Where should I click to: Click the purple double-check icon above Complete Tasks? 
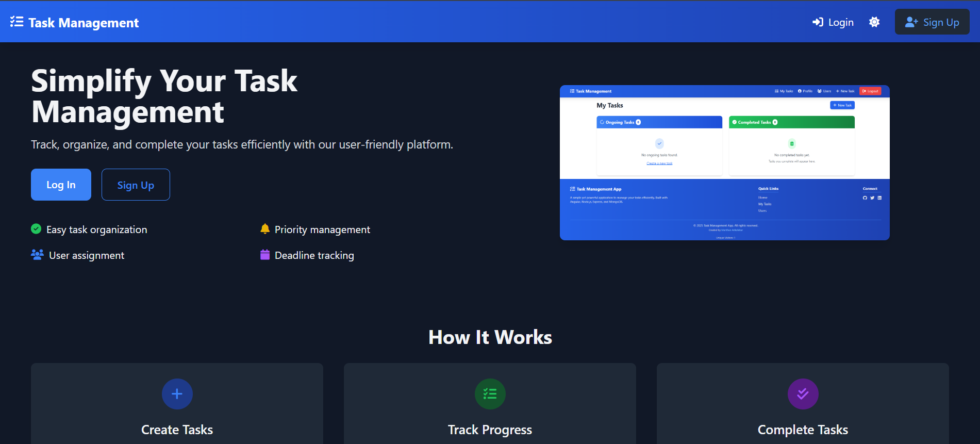803,394
